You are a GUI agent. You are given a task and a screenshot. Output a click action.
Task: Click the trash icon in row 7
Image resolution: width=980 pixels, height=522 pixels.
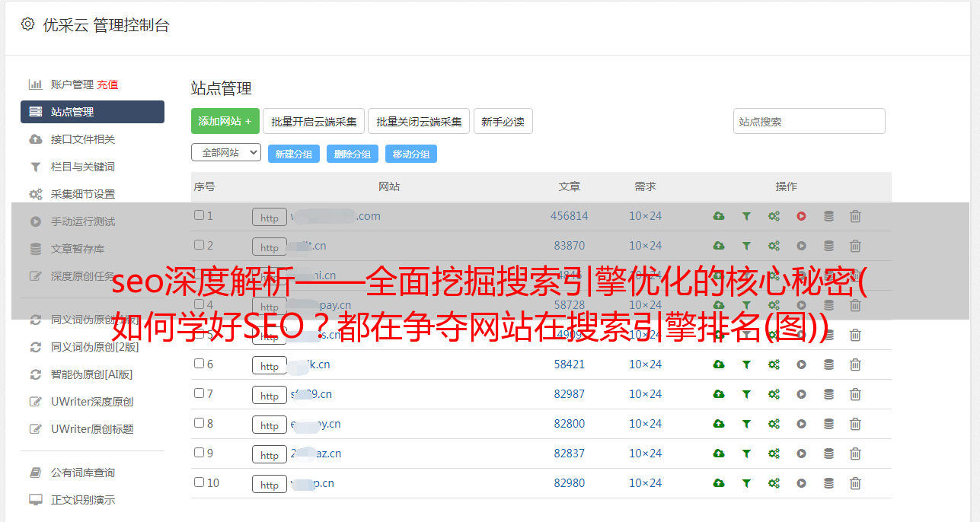(855, 394)
